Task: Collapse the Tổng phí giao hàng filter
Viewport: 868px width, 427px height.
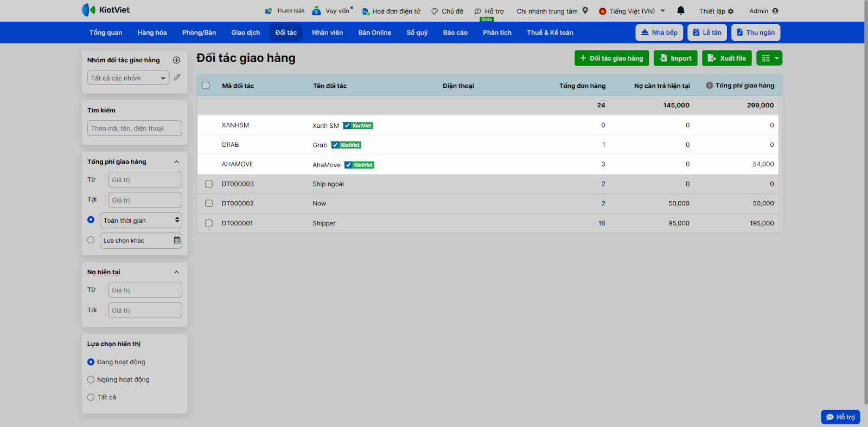Action: [176, 162]
